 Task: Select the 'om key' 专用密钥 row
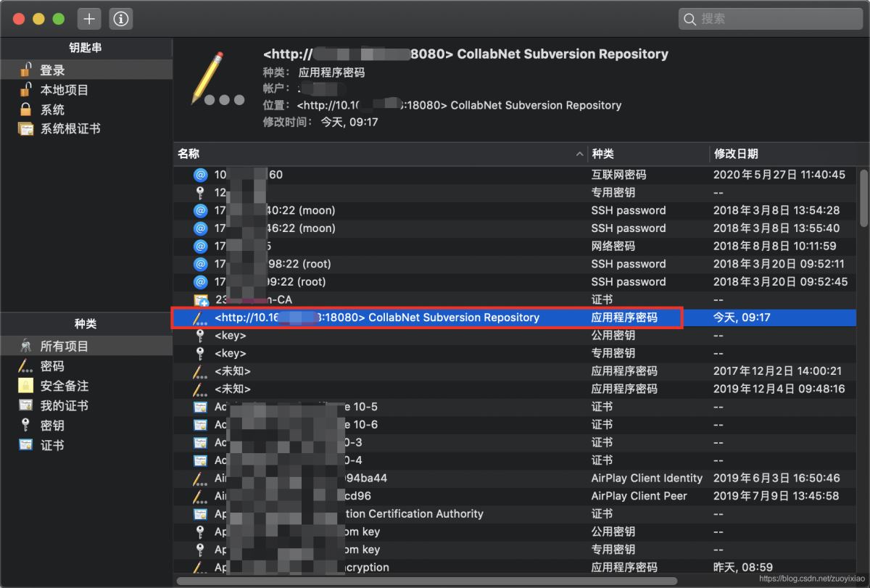(515, 550)
